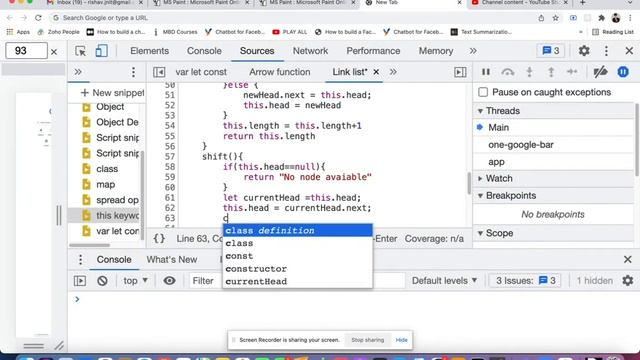The height and width of the screenshot is (360, 640).
Task: Hide the navigator sidebar icon
Action: pos(159,72)
